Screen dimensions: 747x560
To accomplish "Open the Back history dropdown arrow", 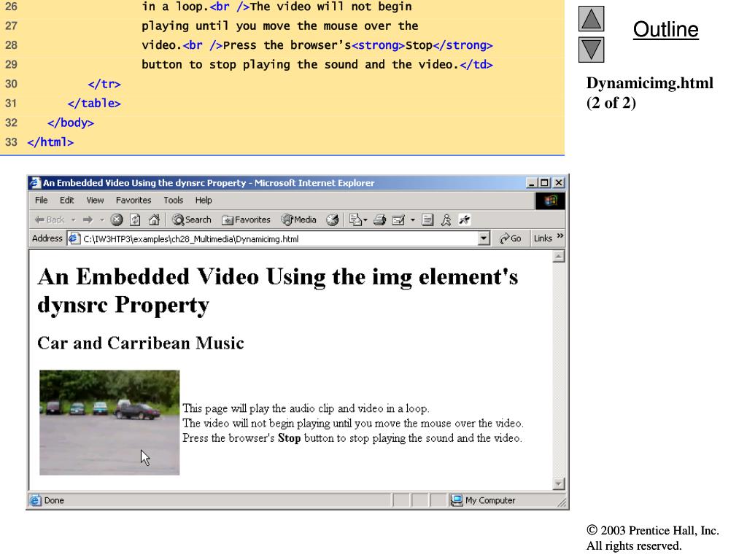I will 74,220.
